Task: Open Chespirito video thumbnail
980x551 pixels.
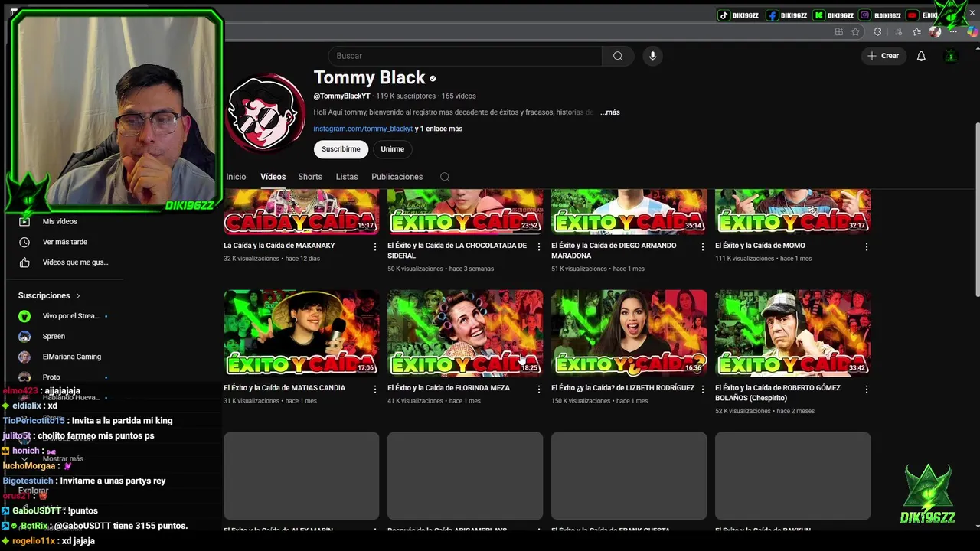Action: [x=792, y=333]
